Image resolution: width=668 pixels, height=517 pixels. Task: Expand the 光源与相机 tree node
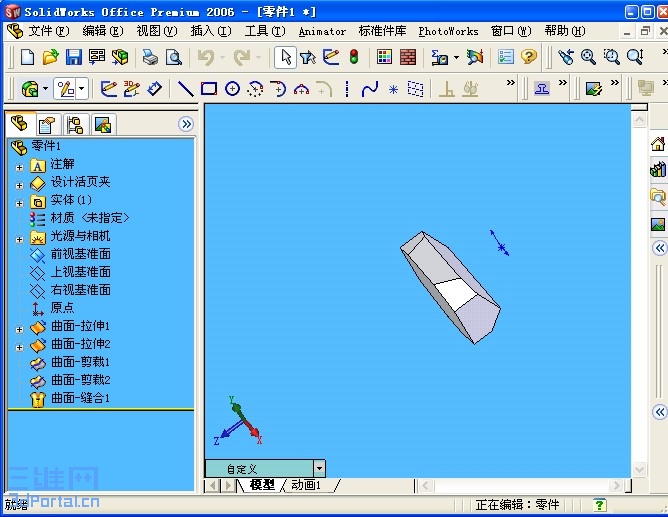coord(19,240)
